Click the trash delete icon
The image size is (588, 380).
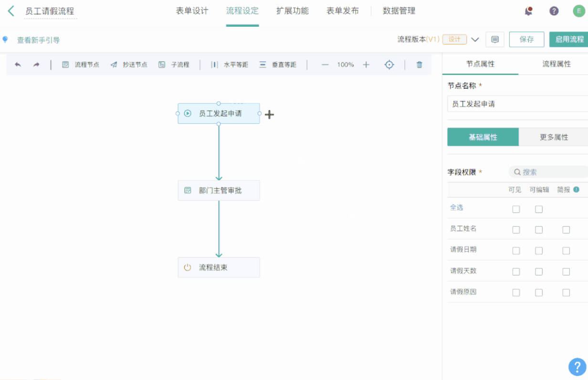pos(419,64)
